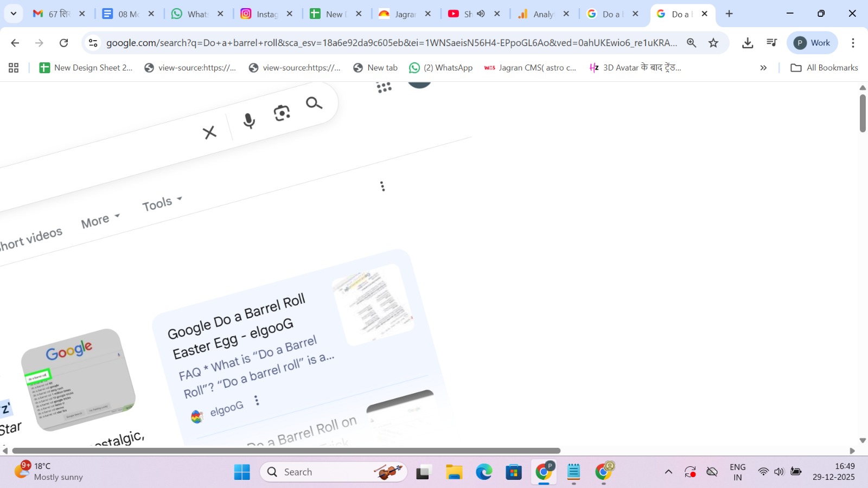This screenshot has width=868, height=488.
Task: Expand the More search filters
Action: [100, 220]
